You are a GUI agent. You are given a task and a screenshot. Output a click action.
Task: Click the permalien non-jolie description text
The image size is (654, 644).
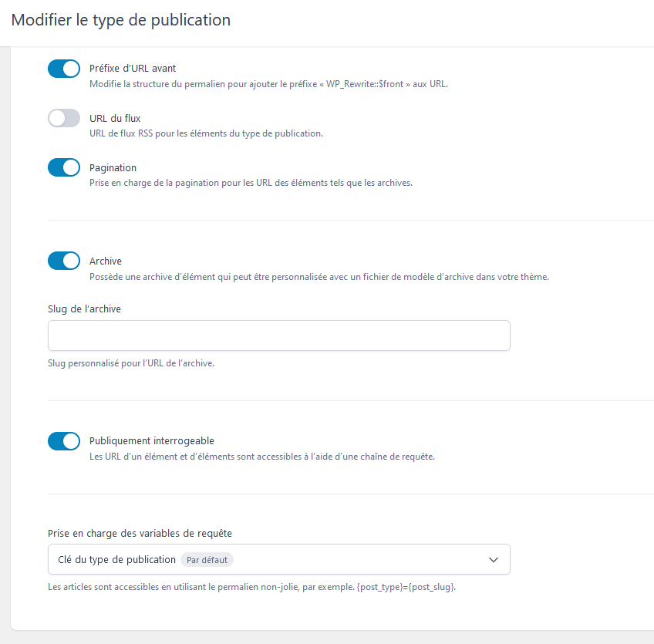pos(252,587)
